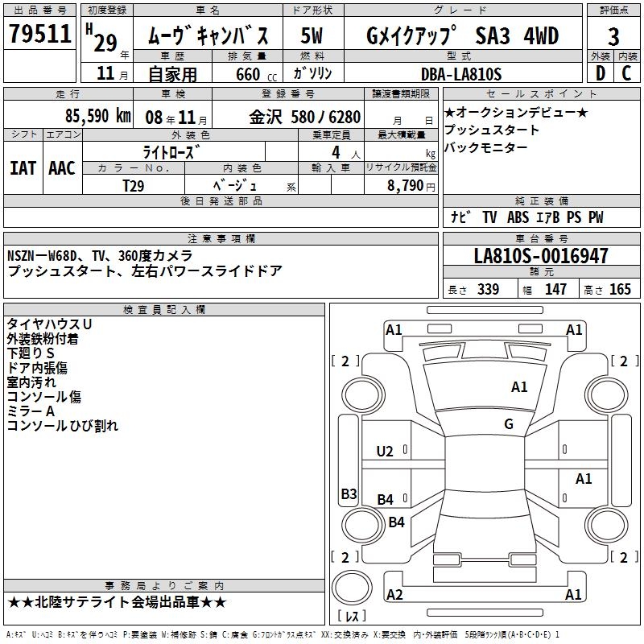Viewport: 644px width, 644px height.
Task: Select the [レス] spare tire label
Action: point(352,616)
